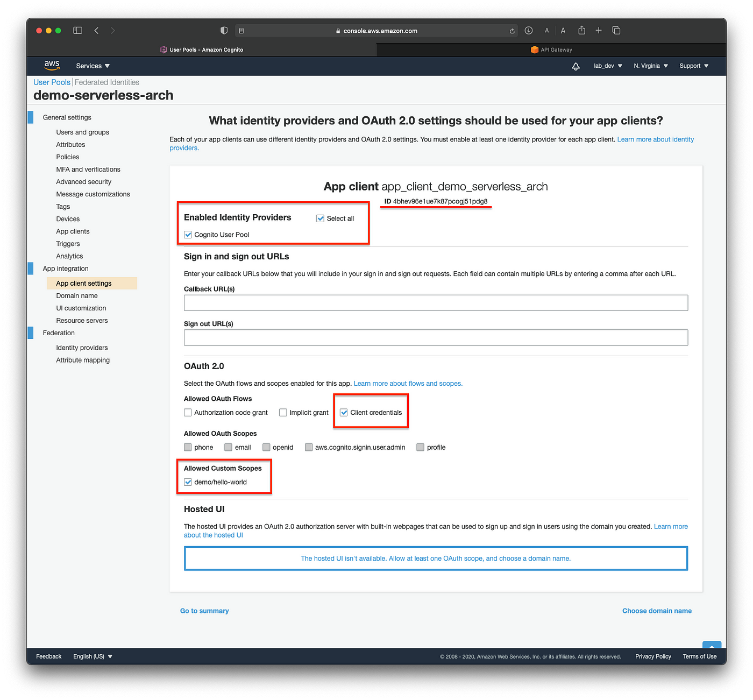The height and width of the screenshot is (700, 753).
Task: Open Triggers in sidebar
Action: (x=68, y=244)
